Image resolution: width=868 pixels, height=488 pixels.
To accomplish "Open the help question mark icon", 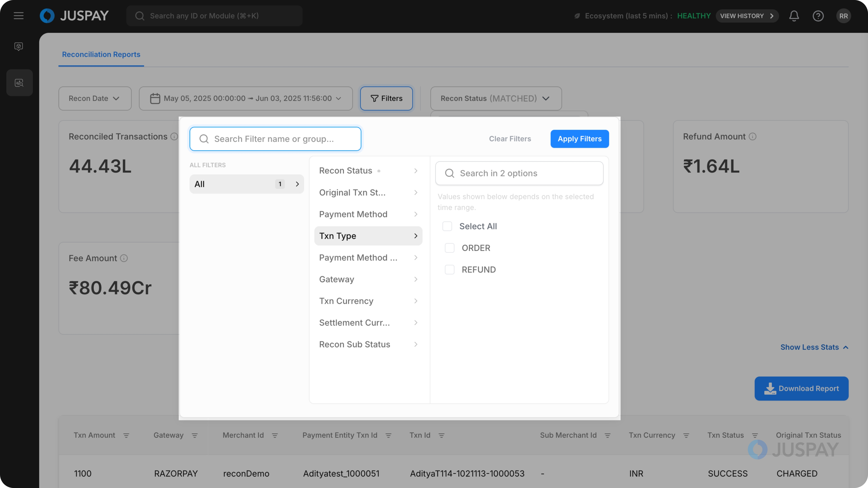I will [x=818, y=16].
